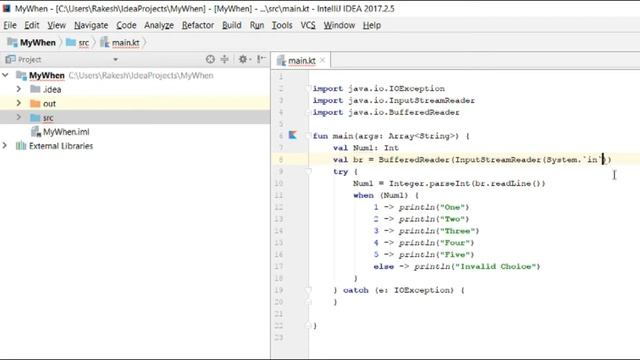
Task: Expand the src folder
Action: (x=19, y=118)
